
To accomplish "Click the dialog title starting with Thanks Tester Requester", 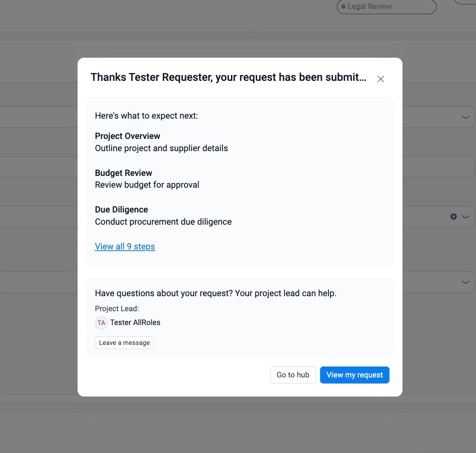I will coord(228,78).
